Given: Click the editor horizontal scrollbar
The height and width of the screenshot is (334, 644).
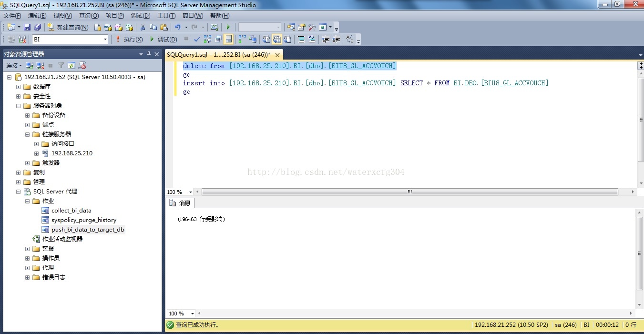Looking at the screenshot, I should [410, 192].
